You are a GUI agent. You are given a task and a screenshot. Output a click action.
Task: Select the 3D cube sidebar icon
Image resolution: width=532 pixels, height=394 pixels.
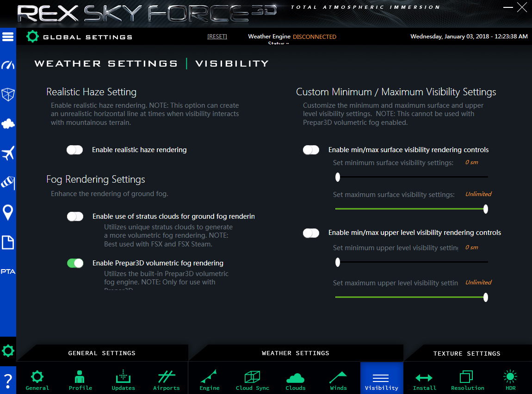point(8,94)
